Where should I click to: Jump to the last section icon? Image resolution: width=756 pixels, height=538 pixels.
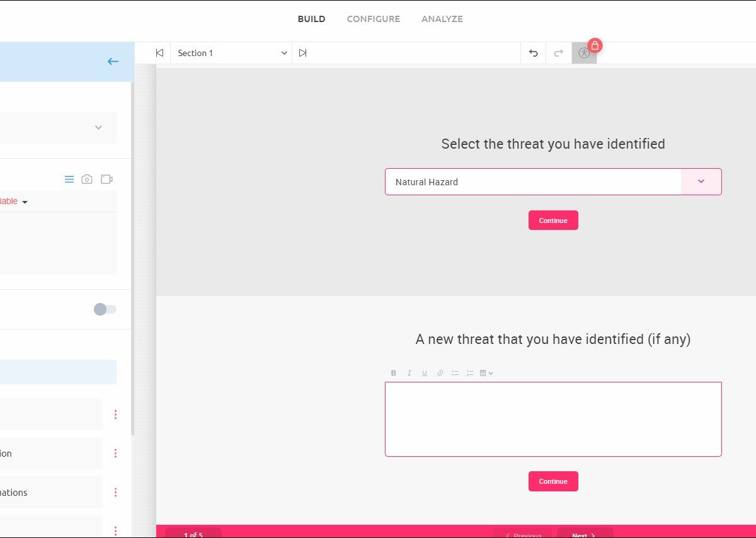303,53
